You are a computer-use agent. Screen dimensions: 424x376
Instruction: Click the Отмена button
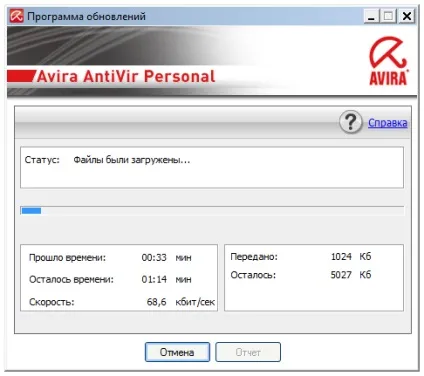pos(177,352)
